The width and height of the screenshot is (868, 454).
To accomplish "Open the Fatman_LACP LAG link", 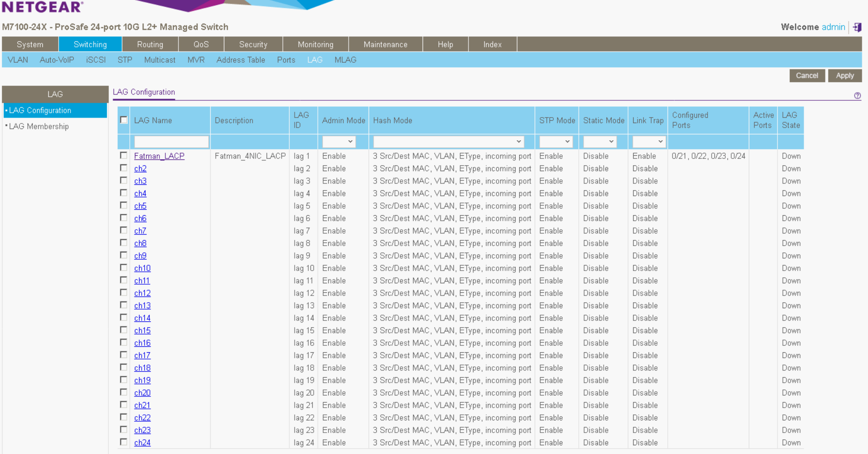I will 159,156.
